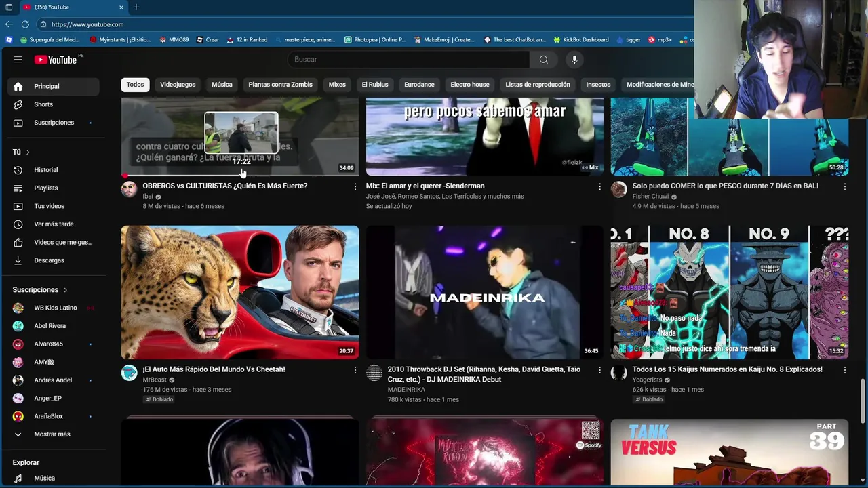The height and width of the screenshot is (488, 868).
Task: Close the YouTube browser tab
Action: [121, 7]
